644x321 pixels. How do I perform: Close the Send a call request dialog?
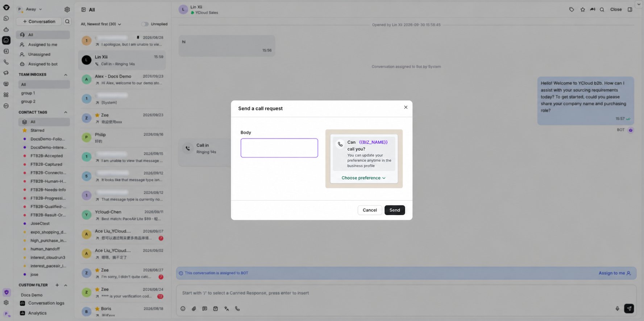406,107
